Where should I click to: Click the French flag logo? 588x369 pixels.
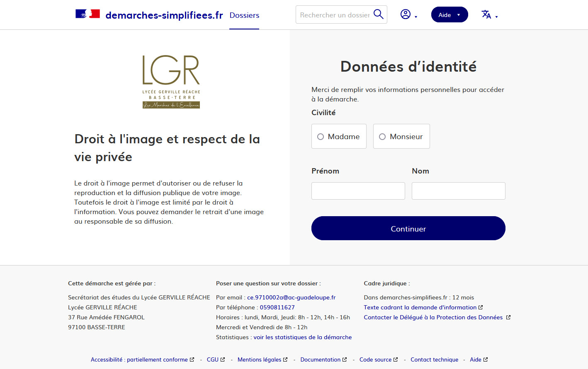(x=87, y=14)
